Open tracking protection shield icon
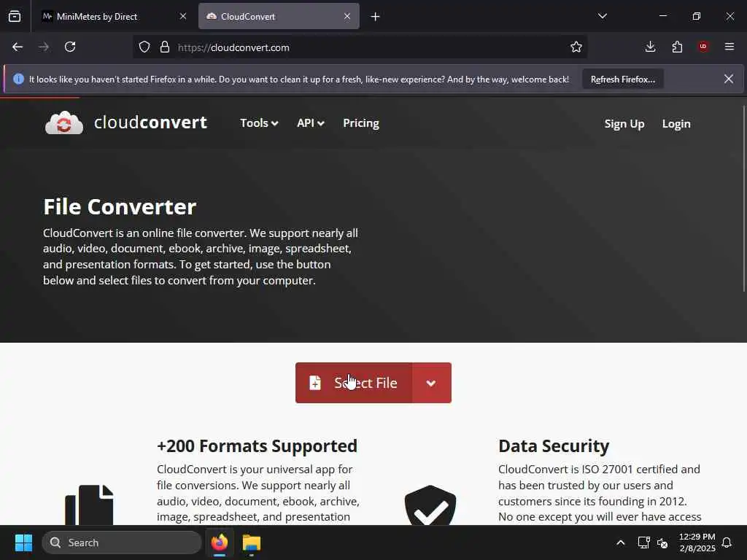Viewport: 747px width, 560px height. click(x=144, y=47)
